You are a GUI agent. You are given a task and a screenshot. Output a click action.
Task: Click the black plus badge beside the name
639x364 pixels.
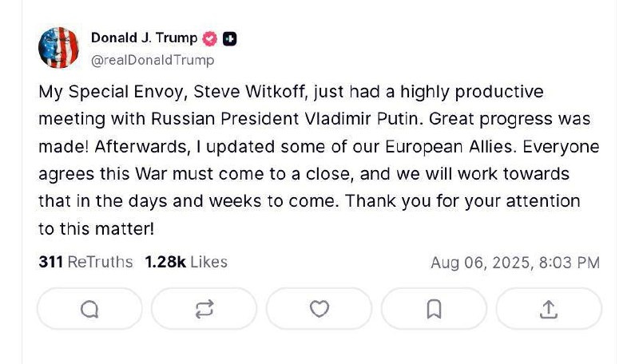[230, 38]
